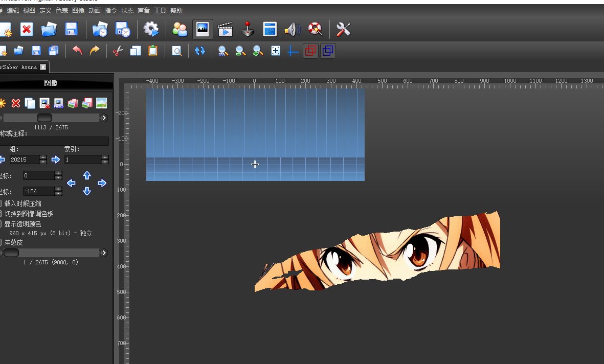Open the 定义 menu
The image size is (604, 364).
(45, 10)
